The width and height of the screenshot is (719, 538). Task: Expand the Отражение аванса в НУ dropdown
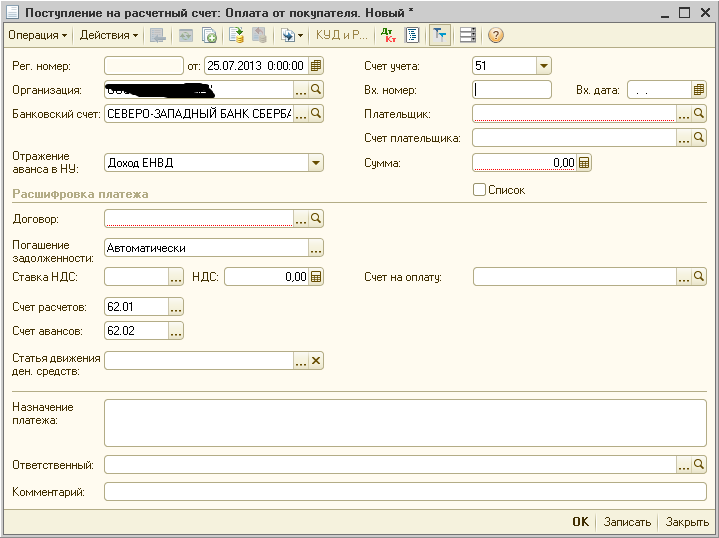pyautogui.click(x=316, y=163)
